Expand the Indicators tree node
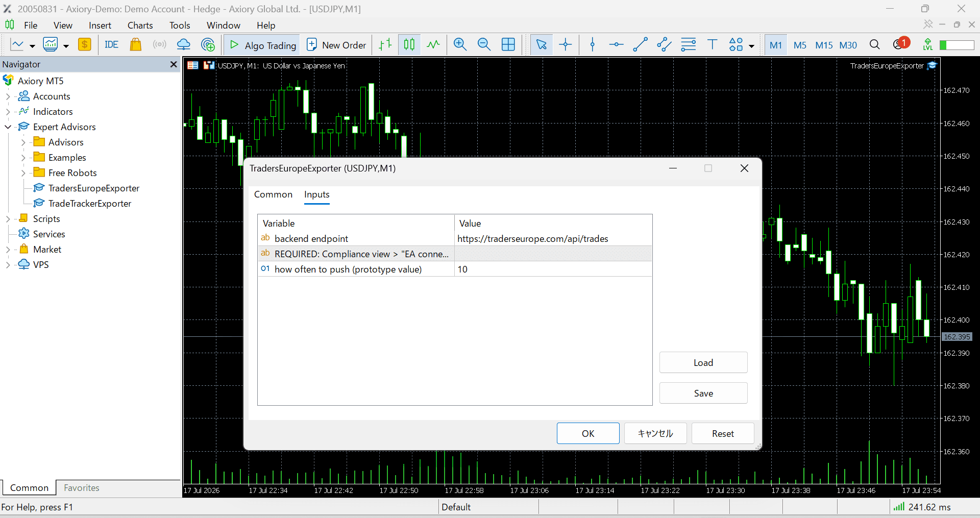This screenshot has height=518, width=980. (8, 112)
